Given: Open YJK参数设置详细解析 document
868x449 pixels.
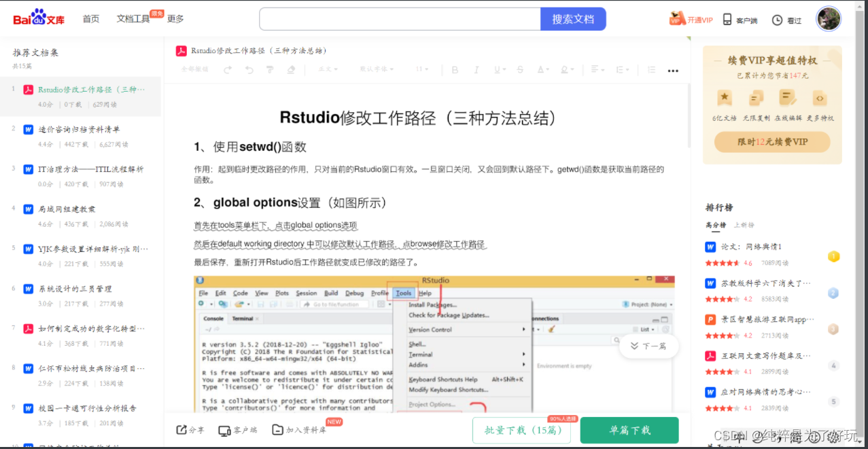Looking at the screenshot, I should 92,249.
